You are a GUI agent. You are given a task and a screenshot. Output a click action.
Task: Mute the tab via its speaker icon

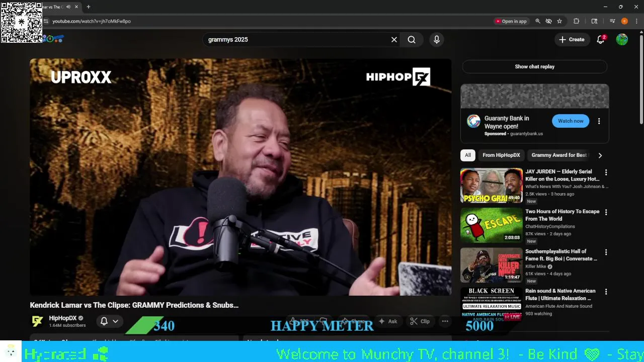coord(68,7)
